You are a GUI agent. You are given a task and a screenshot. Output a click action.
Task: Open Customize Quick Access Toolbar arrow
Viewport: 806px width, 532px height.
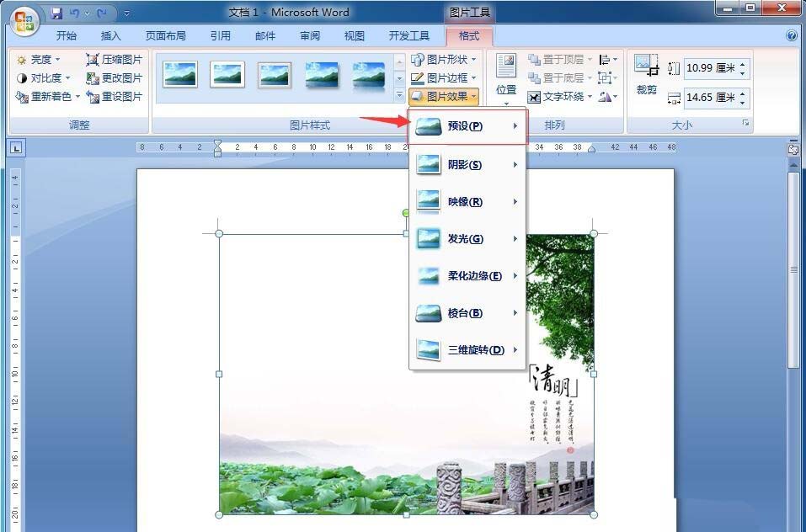pos(126,13)
